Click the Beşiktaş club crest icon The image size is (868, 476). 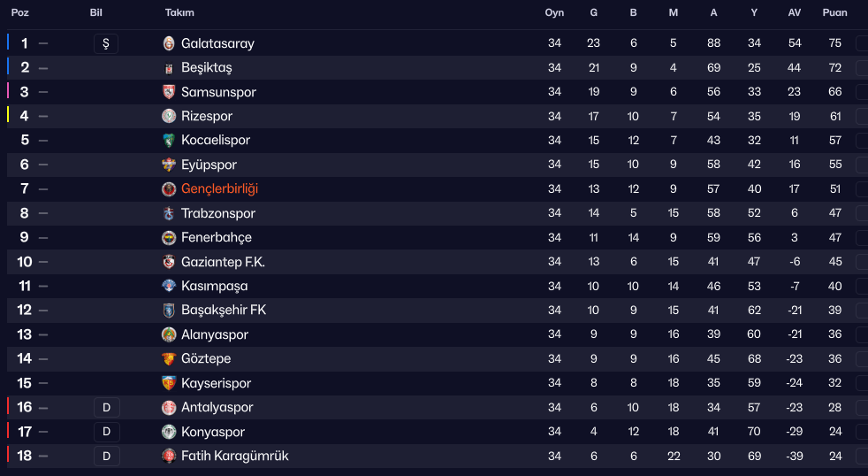(x=169, y=68)
